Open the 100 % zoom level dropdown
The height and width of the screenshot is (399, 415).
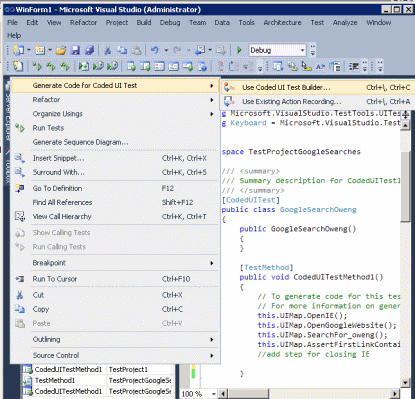click(214, 394)
